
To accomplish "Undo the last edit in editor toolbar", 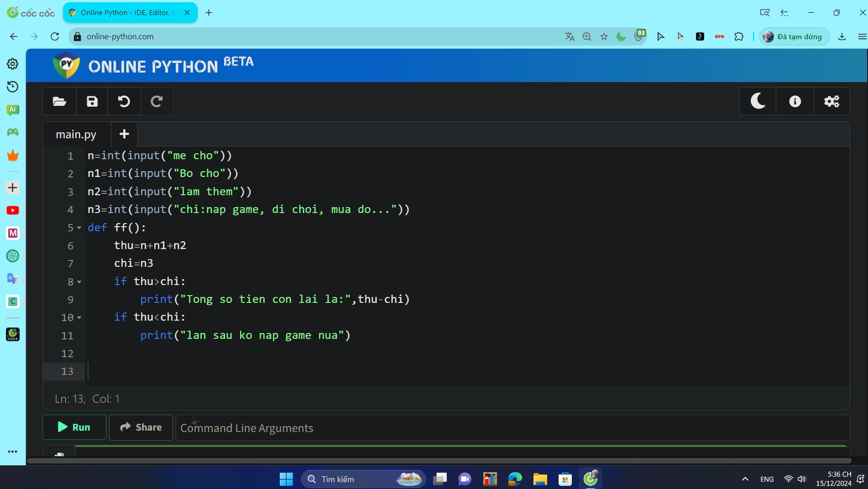I will pyautogui.click(x=124, y=101).
